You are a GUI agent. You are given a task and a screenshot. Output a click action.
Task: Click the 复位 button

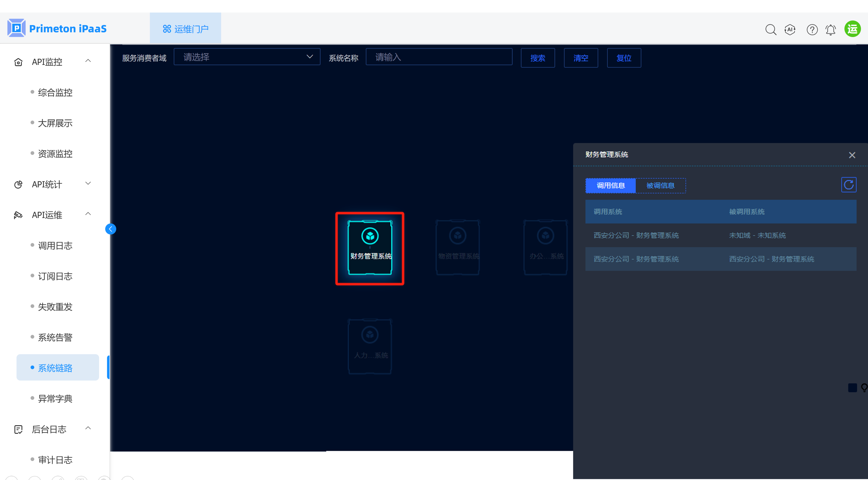(624, 58)
